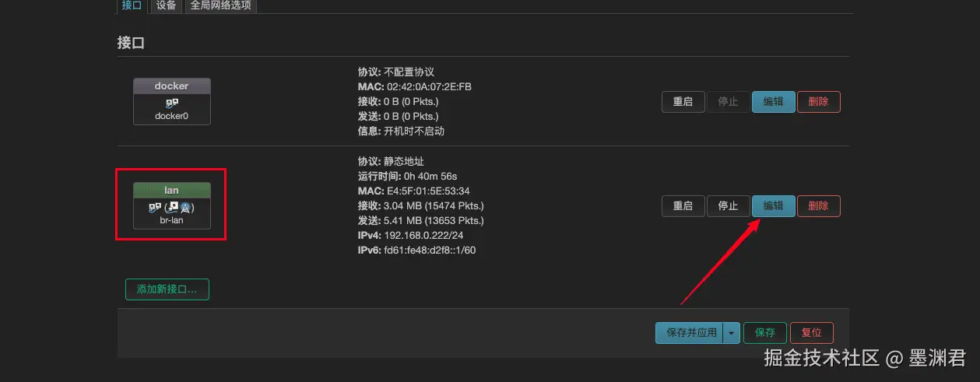Stop the lan interface
980x382 pixels.
point(728,206)
